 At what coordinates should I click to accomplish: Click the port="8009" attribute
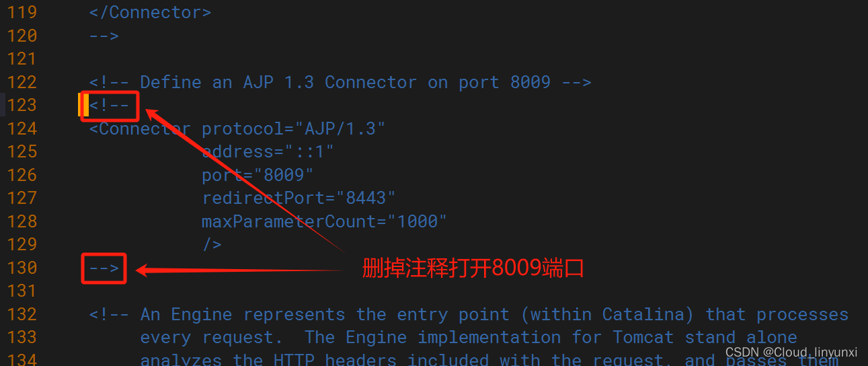(x=258, y=175)
